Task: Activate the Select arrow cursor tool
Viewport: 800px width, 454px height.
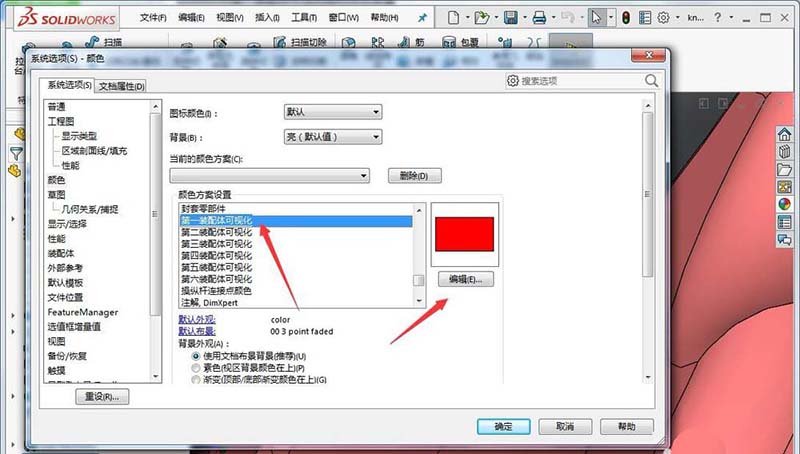Action: pos(597,18)
